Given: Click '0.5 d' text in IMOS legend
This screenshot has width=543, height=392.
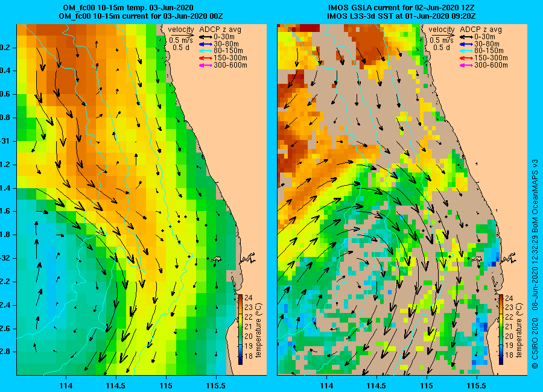Looking at the screenshot, I should tap(442, 48).
